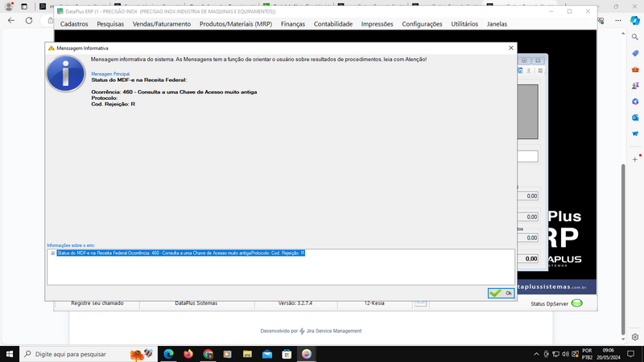Open Edge sidebar Microsoft 365 icon

[x=635, y=101]
